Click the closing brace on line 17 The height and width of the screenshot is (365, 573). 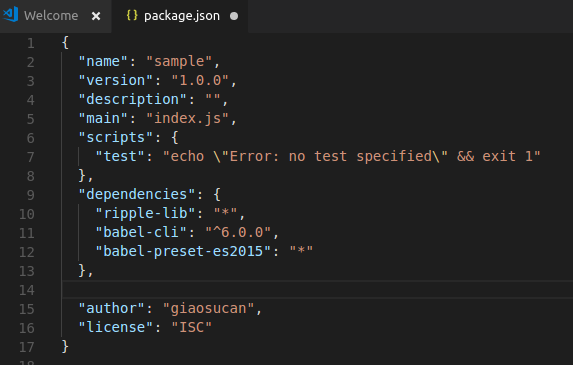[x=65, y=346]
